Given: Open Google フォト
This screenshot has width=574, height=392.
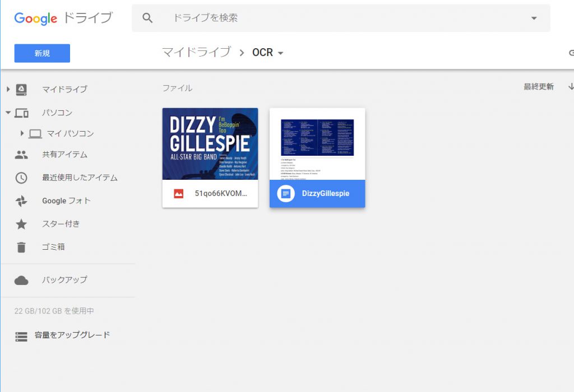Looking at the screenshot, I should (x=66, y=200).
